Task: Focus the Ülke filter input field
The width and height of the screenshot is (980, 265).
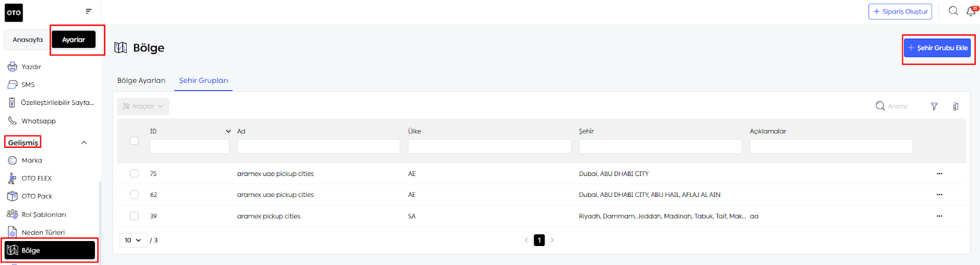Action: (x=489, y=147)
